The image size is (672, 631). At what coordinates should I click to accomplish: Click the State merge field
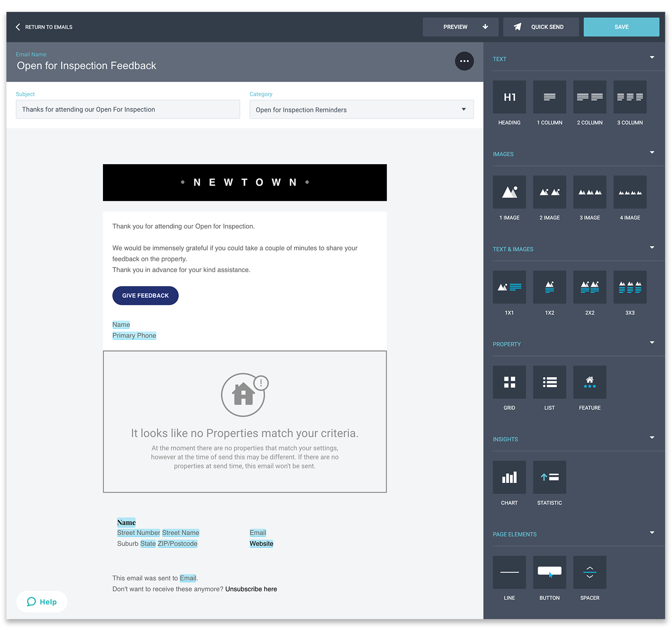(x=148, y=544)
